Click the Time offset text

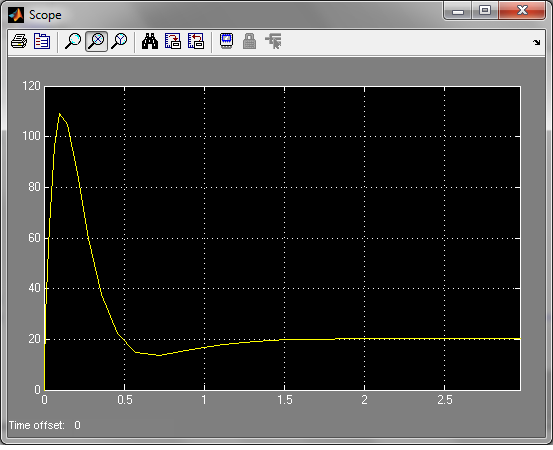pyautogui.click(x=37, y=425)
